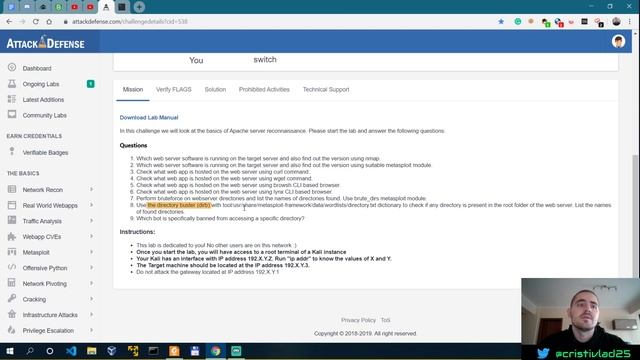Select the Offensive Python icon
The height and width of the screenshot is (360, 640).
point(12,267)
